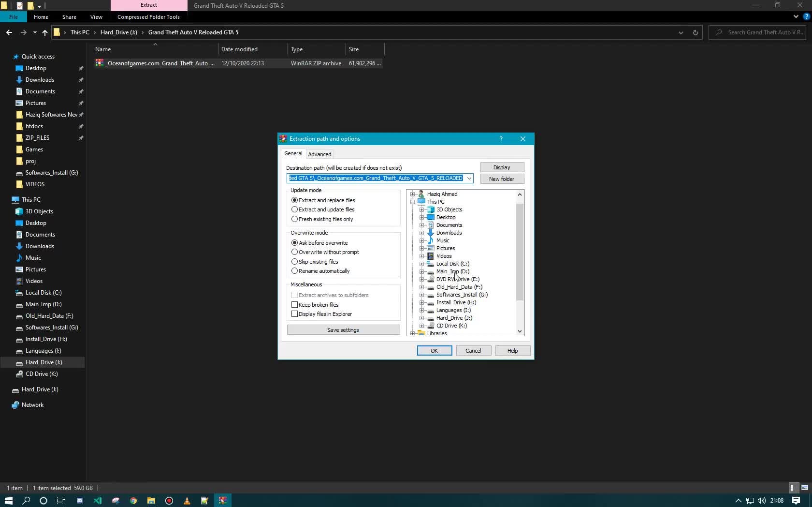
Task: Expand the Explorer ribbon chevron
Action: pos(796,16)
